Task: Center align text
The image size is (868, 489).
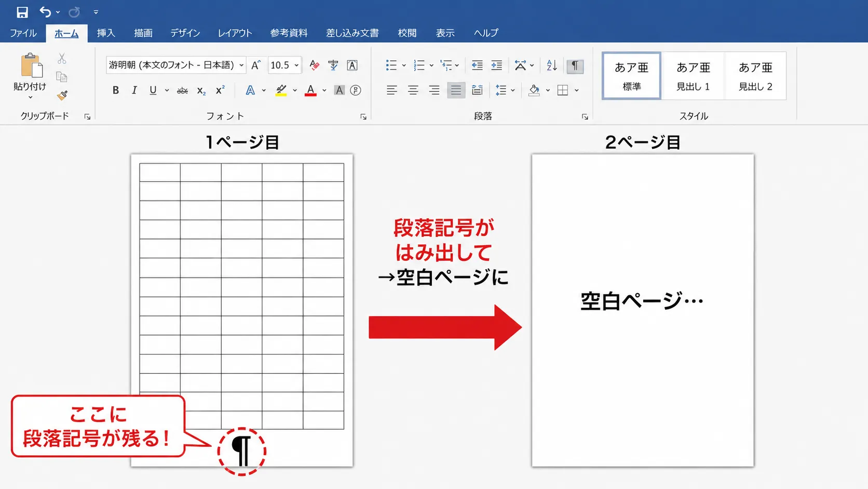Action: coord(413,90)
